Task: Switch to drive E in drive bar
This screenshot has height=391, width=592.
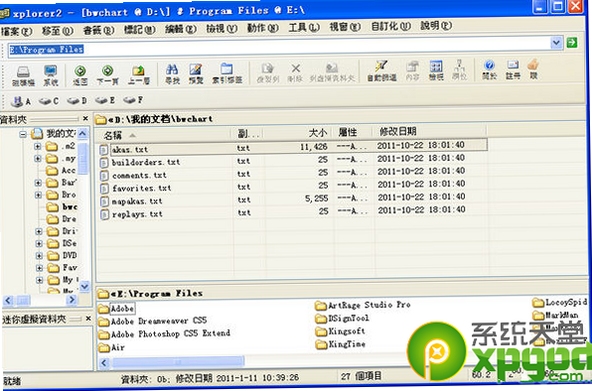Action: [x=105, y=100]
